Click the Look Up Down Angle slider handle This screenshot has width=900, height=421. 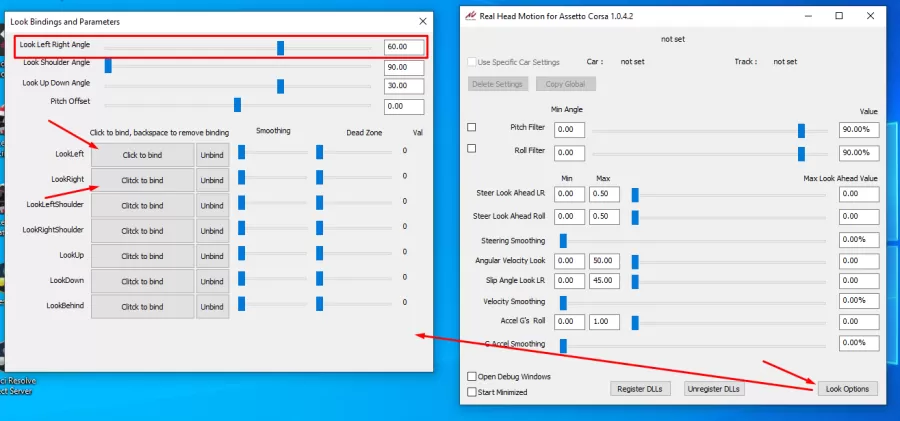coord(280,86)
